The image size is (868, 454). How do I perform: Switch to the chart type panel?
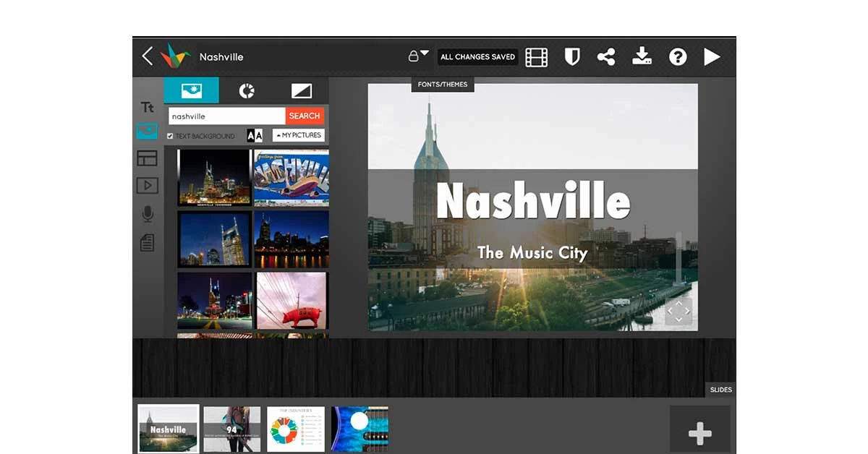247,90
